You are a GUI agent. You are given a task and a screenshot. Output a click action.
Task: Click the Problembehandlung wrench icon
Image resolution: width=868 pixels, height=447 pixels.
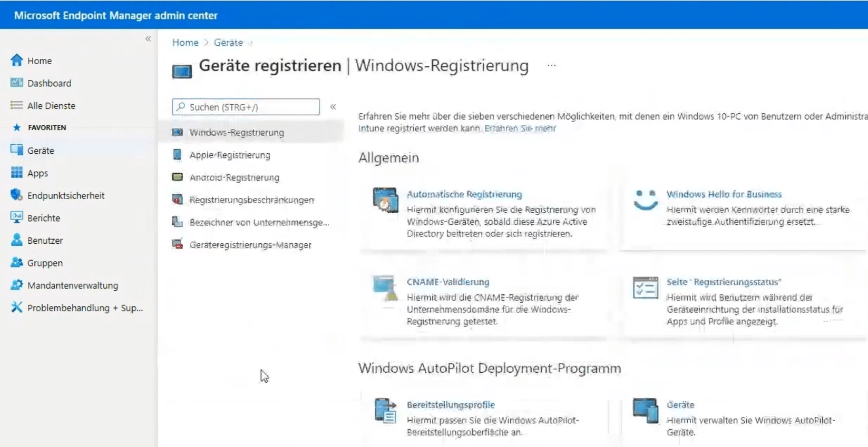17,307
